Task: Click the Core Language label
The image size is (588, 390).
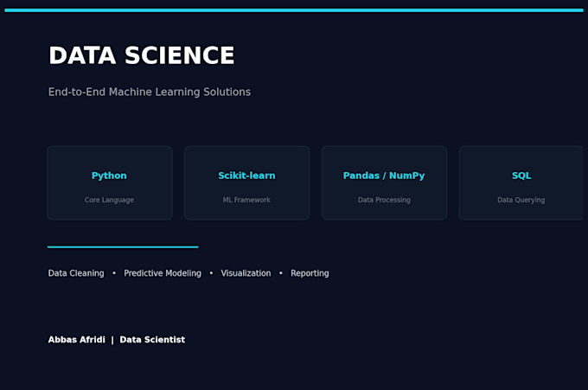Action: (109, 200)
